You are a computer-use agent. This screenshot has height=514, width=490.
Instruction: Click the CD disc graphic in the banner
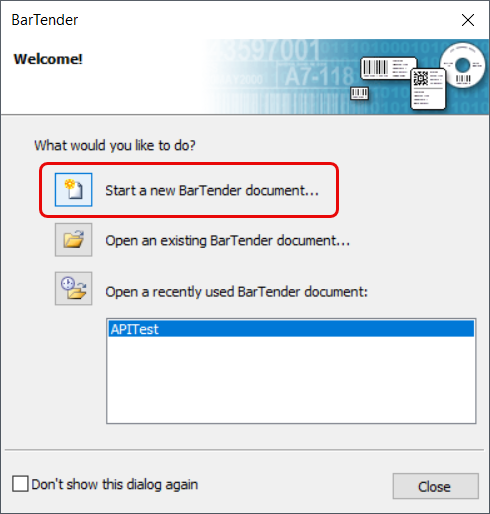[x=463, y=65]
